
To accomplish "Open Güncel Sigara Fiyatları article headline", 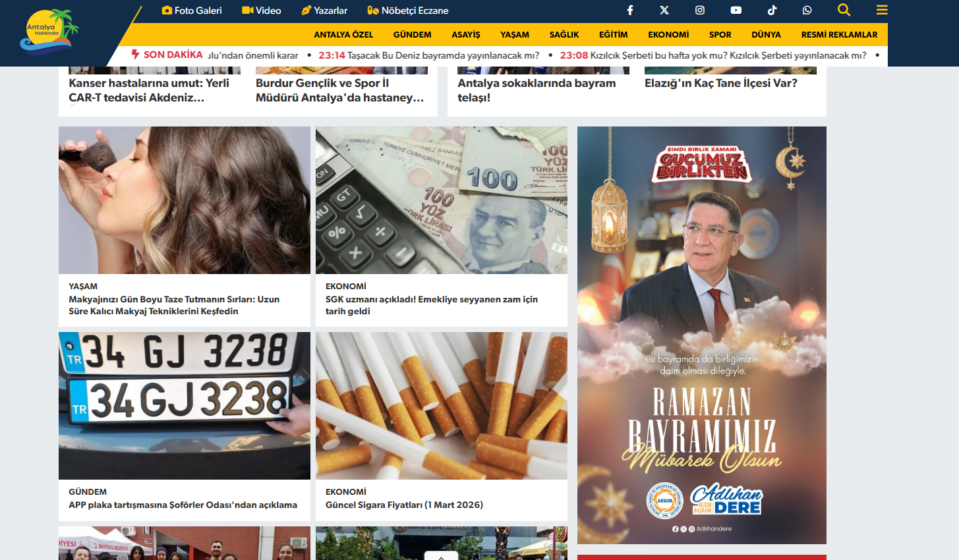I will click(404, 505).
